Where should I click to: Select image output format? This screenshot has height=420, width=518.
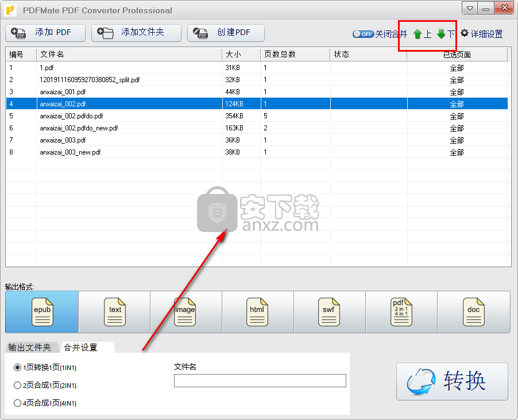pyautogui.click(x=186, y=311)
